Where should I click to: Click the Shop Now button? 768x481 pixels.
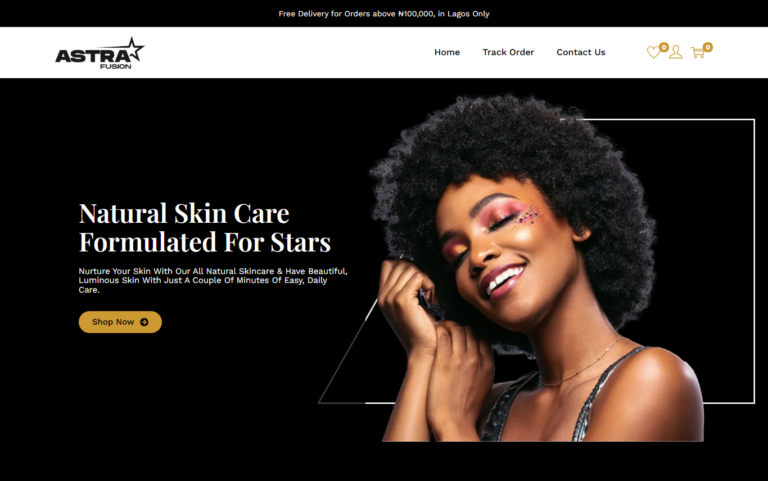[x=120, y=322]
